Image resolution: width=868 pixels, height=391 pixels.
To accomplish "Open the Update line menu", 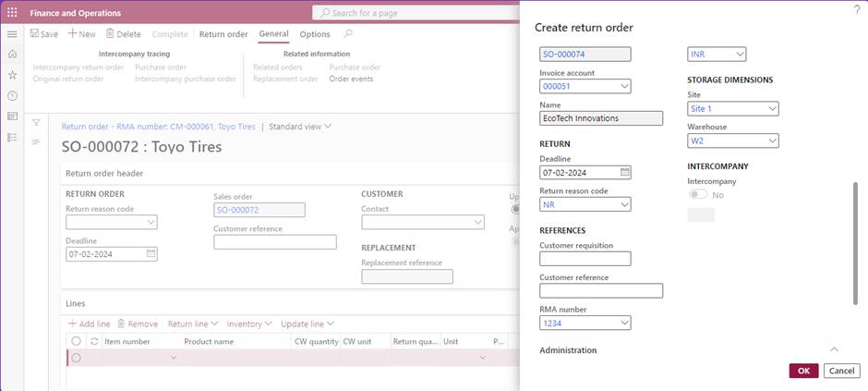I will click(307, 324).
